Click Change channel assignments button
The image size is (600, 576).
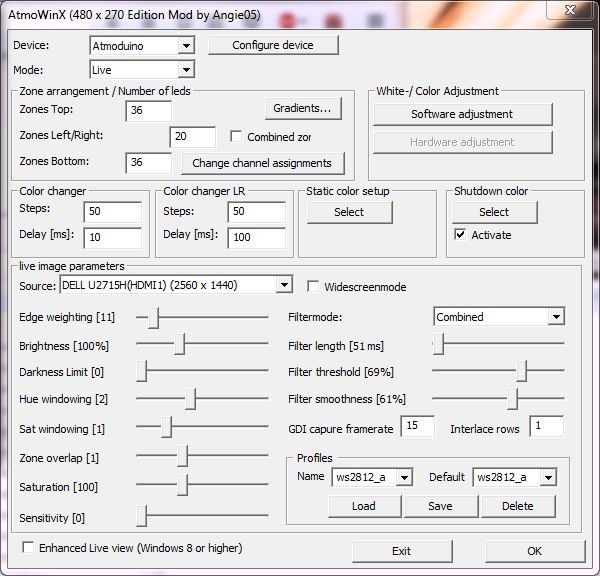tap(263, 162)
